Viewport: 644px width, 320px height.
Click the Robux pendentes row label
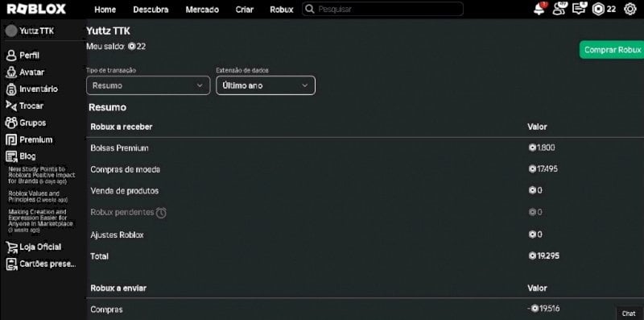point(122,213)
